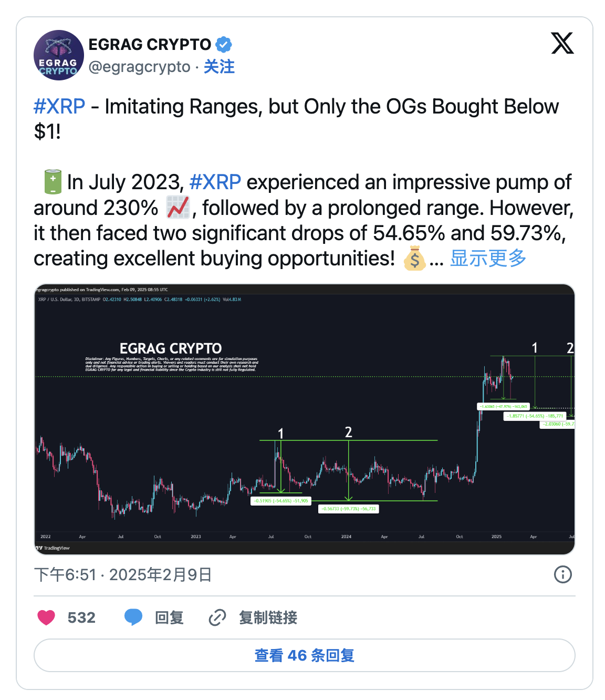
Task: Open the EGRAG CRYPTO display name
Action: [x=150, y=45]
